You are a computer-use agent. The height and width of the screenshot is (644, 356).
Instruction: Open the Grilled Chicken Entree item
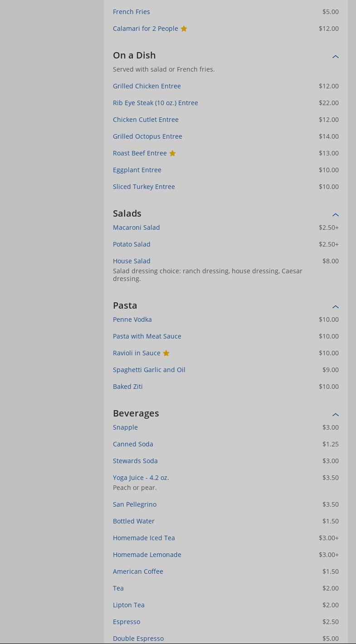[146, 86]
